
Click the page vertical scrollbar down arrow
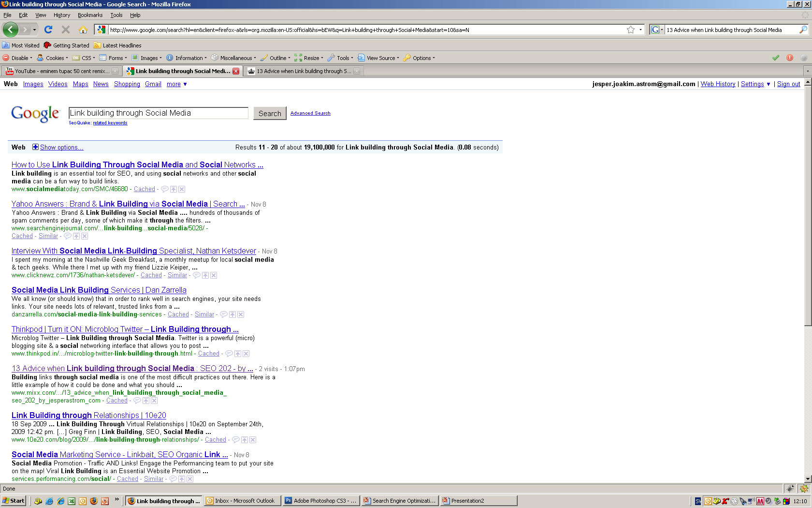click(x=808, y=479)
